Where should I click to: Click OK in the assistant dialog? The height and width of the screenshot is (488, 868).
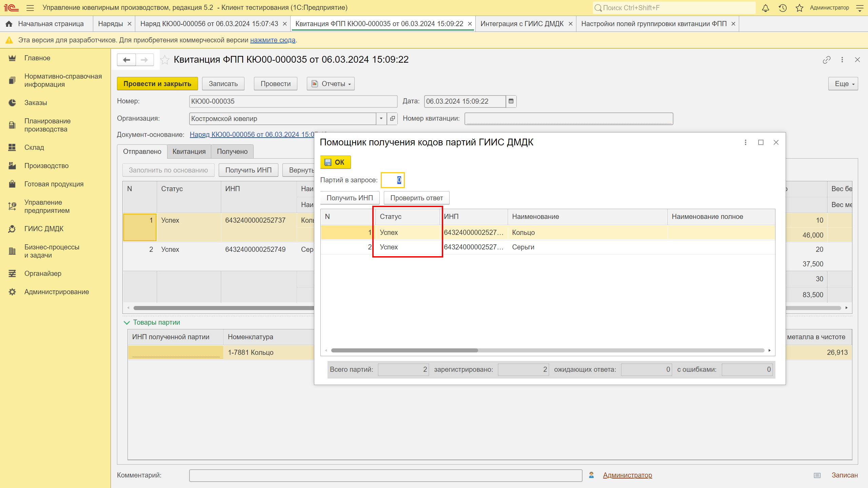click(335, 162)
